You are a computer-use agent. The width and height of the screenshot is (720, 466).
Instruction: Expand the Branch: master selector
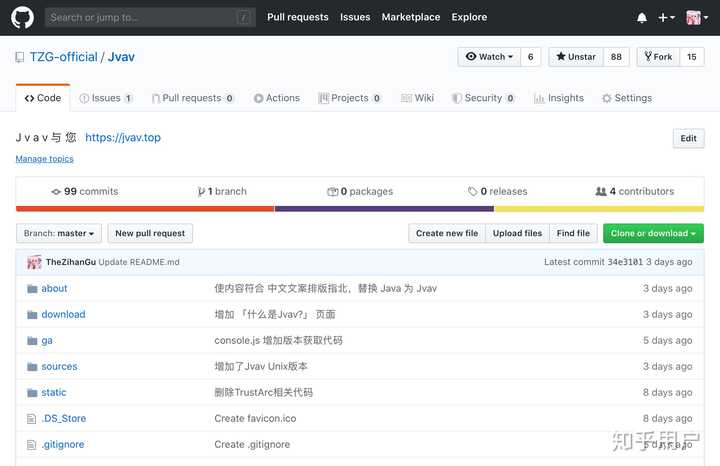59,233
